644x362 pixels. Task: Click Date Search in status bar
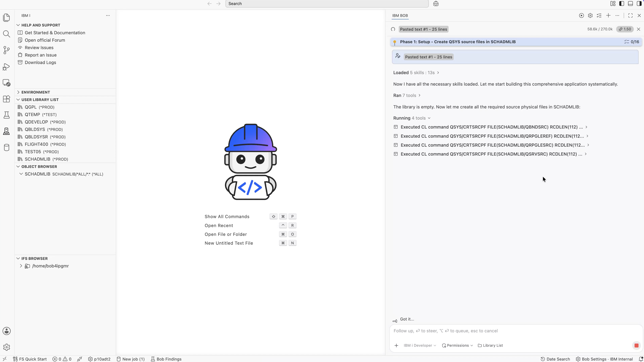(x=555, y=359)
